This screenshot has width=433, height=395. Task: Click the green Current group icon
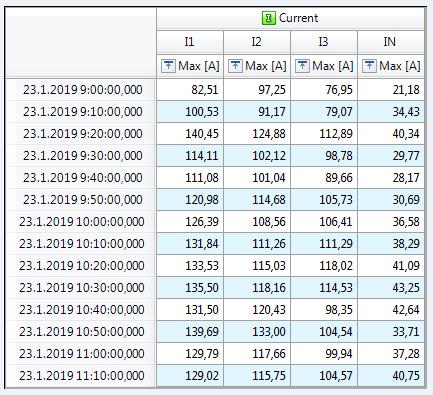[269, 18]
